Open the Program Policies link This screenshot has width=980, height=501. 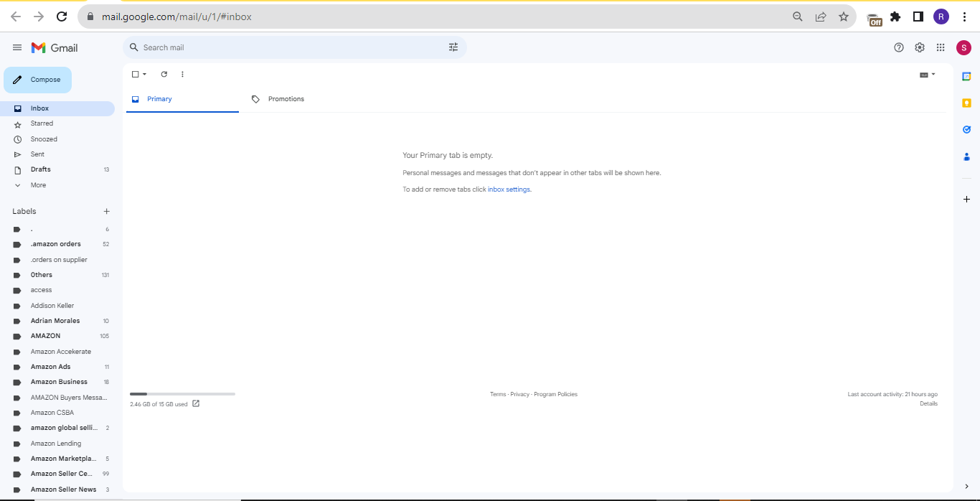click(x=556, y=394)
